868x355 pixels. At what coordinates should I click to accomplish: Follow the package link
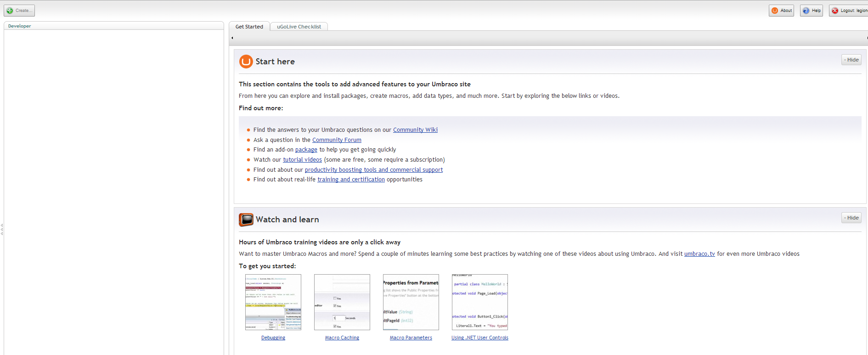[306, 150]
